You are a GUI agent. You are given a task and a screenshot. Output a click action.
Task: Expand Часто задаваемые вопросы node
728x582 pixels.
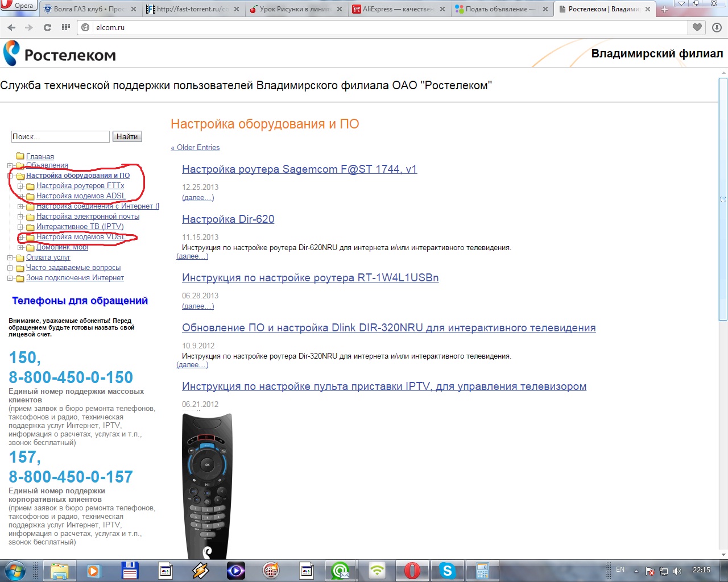[x=10, y=268]
